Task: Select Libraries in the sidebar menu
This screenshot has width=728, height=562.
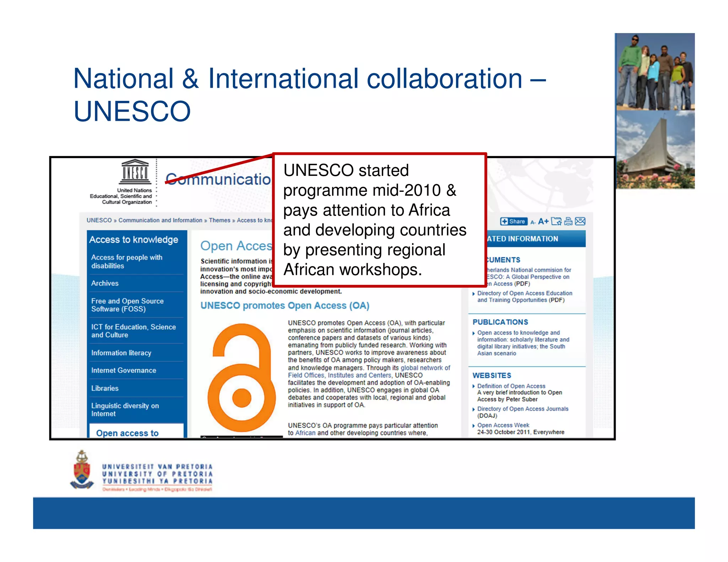Action: point(105,388)
